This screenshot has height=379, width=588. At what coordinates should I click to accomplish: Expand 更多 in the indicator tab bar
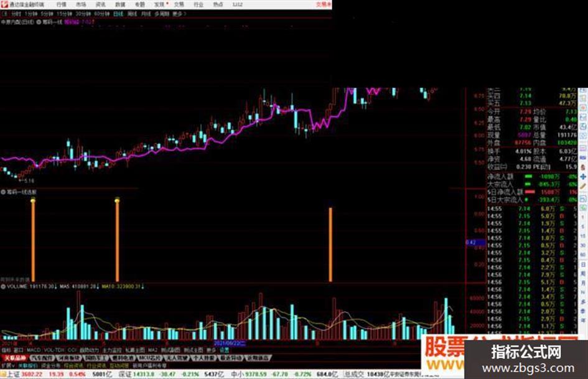coord(211,350)
